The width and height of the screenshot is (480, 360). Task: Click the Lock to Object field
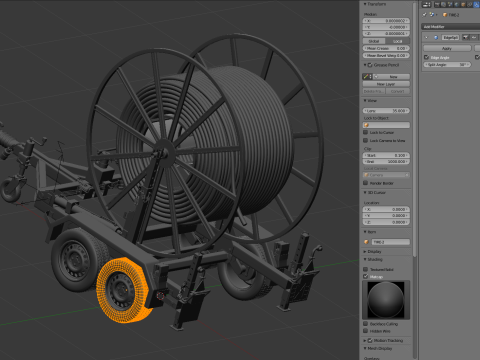(x=386, y=125)
